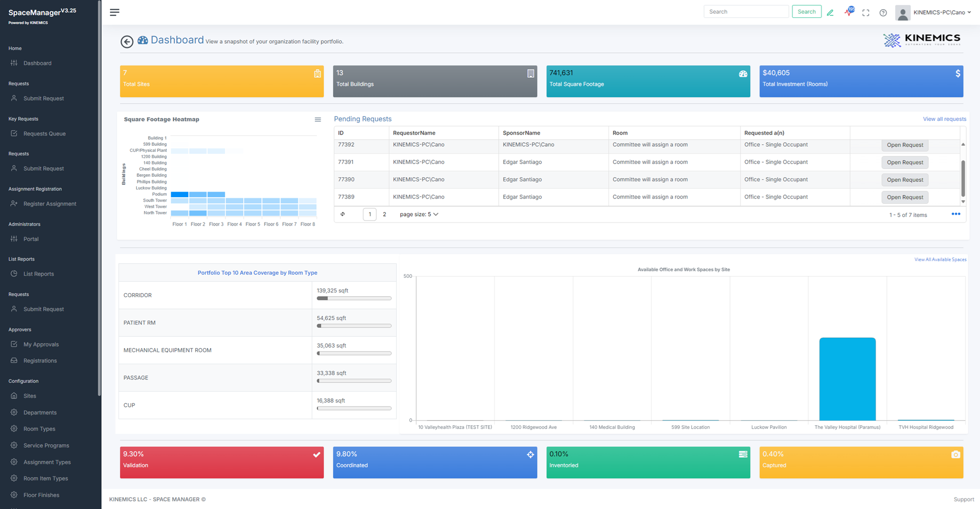The width and height of the screenshot is (980, 509).
Task: Select Room Types under Configuration
Action: [39, 429]
